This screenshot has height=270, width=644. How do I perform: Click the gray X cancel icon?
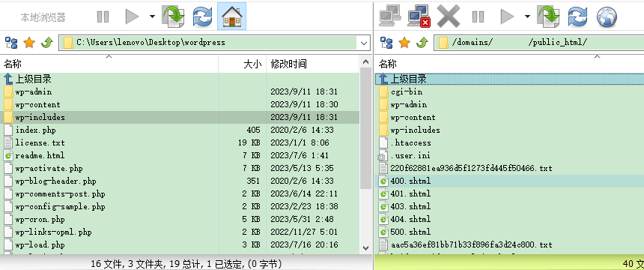[448, 16]
